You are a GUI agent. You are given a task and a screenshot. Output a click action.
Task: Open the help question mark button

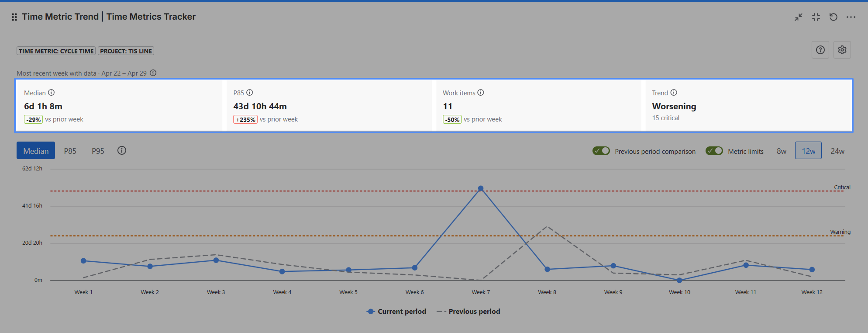(820, 50)
